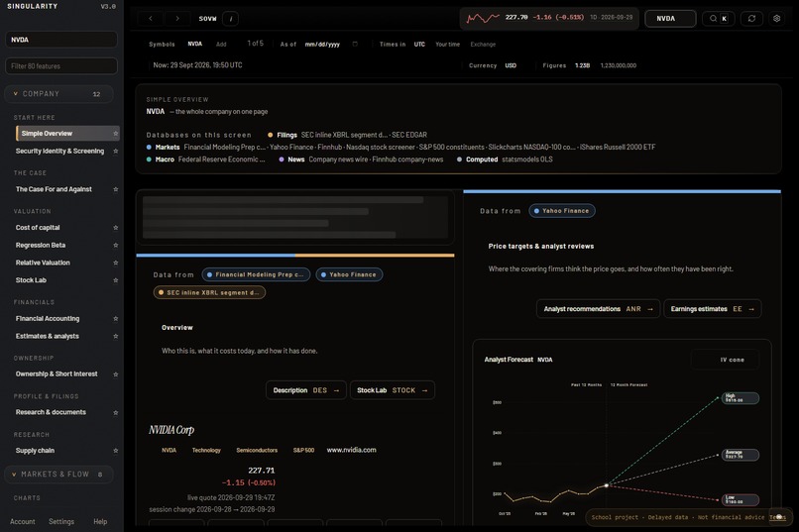The width and height of the screenshot is (799, 532).
Task: Open settings via top-right gear icon
Action: point(776,18)
